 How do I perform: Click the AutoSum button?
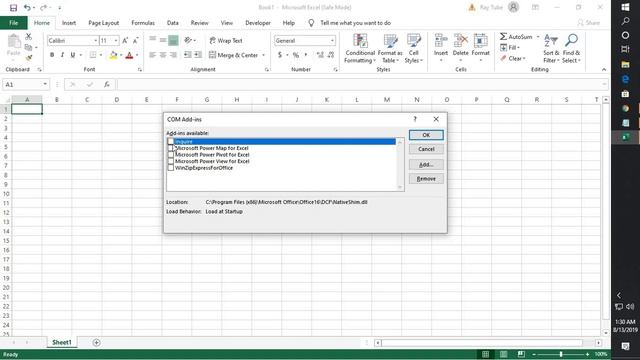point(516,37)
